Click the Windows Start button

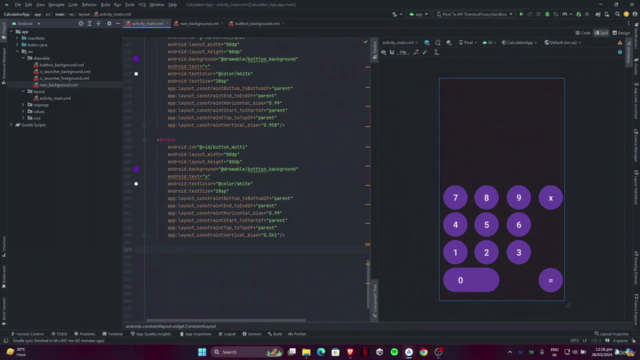202,352
